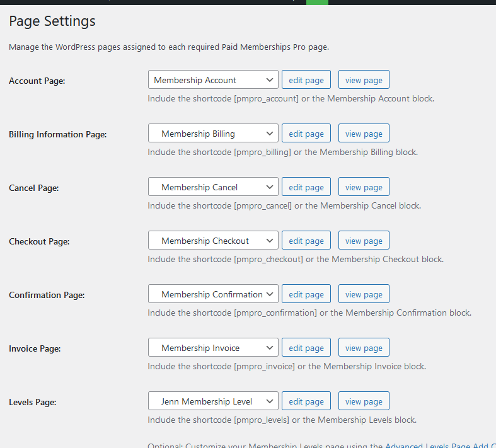Click the 'Manage the WordPress pages' description
The image size is (496, 448).
tap(169, 47)
